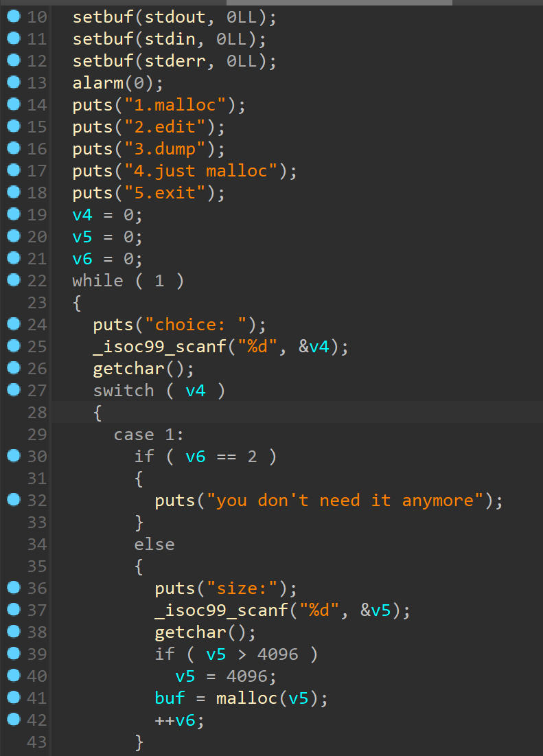Image resolution: width=543 pixels, height=756 pixels.
Task: Toggle breakpoint dot on line 22
Action: (x=14, y=280)
